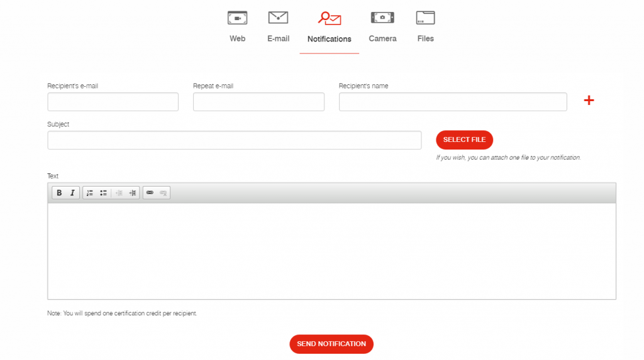
Task: Remove link using the unlink icon
Action: pos(163,193)
